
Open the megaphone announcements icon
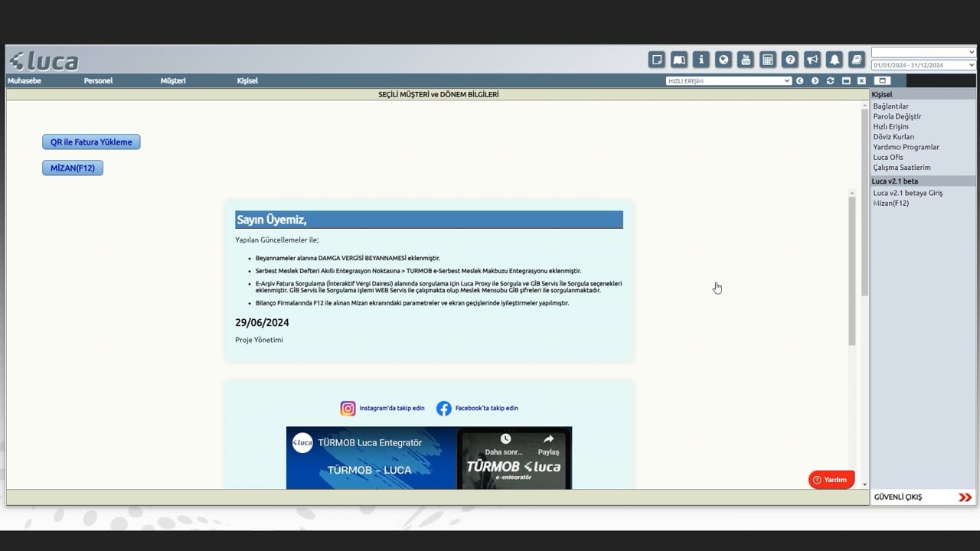(x=812, y=60)
